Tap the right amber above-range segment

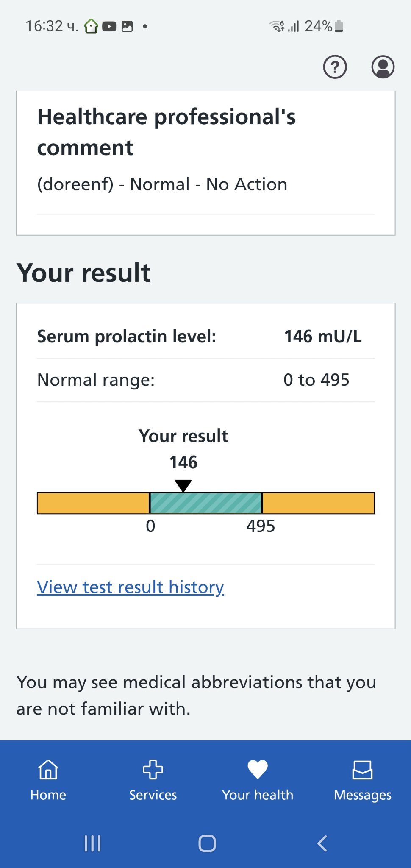(x=318, y=503)
